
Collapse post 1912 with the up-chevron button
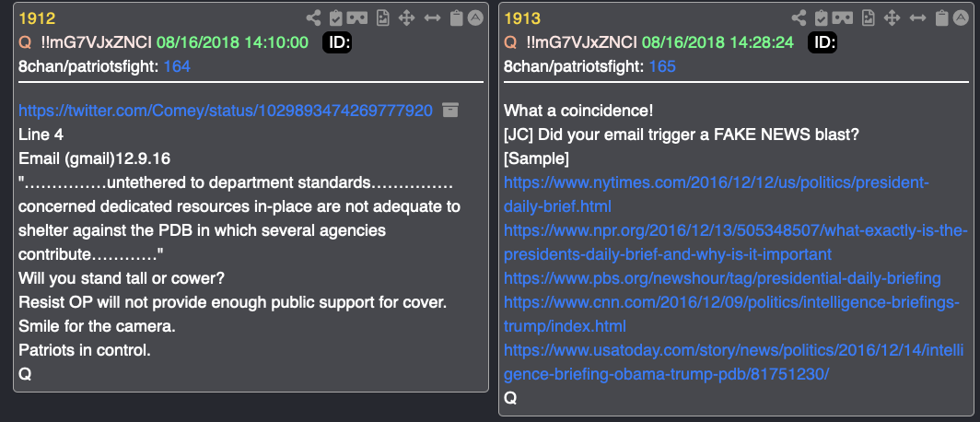475,18
